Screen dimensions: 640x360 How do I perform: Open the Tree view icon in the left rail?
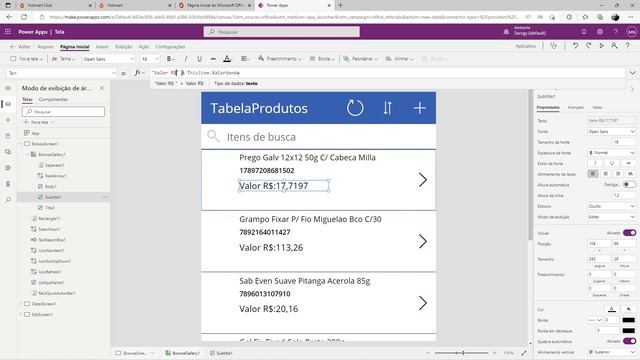coord(8,104)
